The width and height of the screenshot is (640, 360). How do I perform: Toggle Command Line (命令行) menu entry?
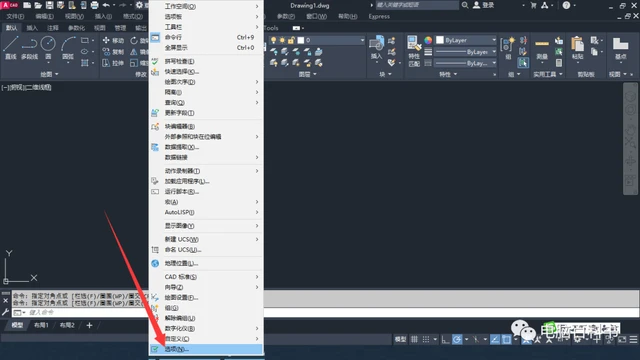coord(206,37)
